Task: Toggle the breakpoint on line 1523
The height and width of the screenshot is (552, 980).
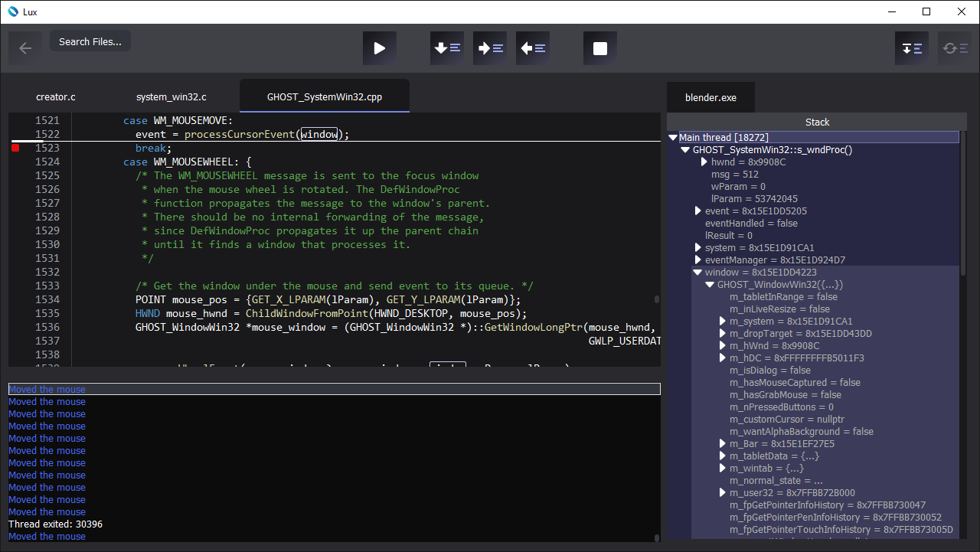Action: [x=15, y=148]
